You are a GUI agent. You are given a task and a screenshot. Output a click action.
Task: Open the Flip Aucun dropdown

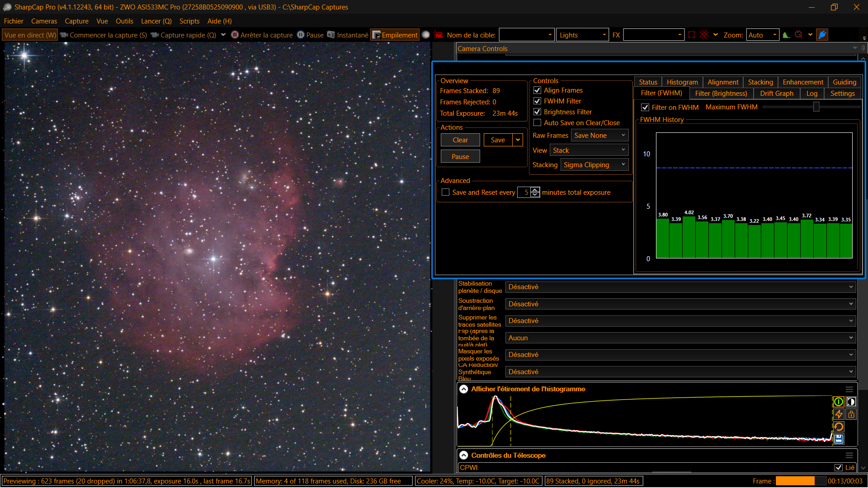680,338
